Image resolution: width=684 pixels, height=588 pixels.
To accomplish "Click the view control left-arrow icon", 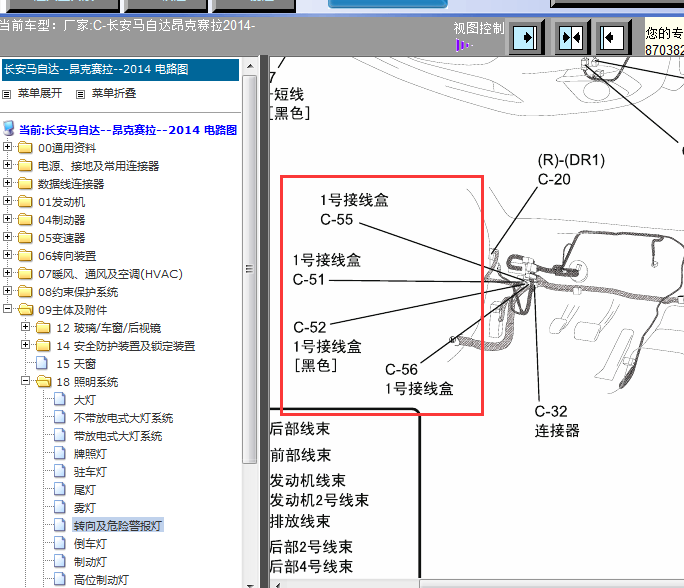I will click(612, 38).
